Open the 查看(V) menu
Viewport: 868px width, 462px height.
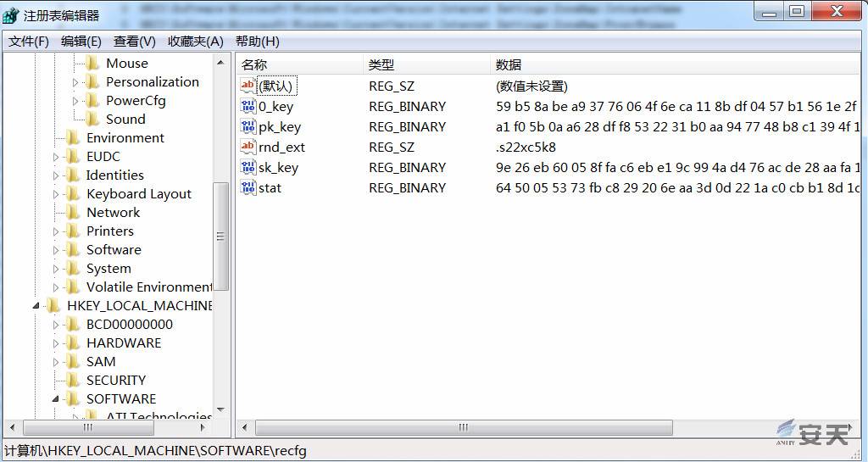pyautogui.click(x=134, y=42)
